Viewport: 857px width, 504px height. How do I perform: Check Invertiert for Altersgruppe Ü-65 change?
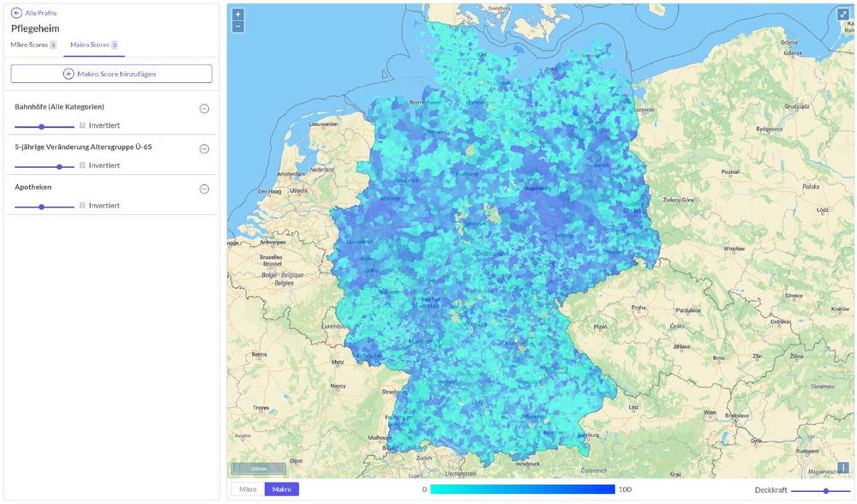[83, 165]
